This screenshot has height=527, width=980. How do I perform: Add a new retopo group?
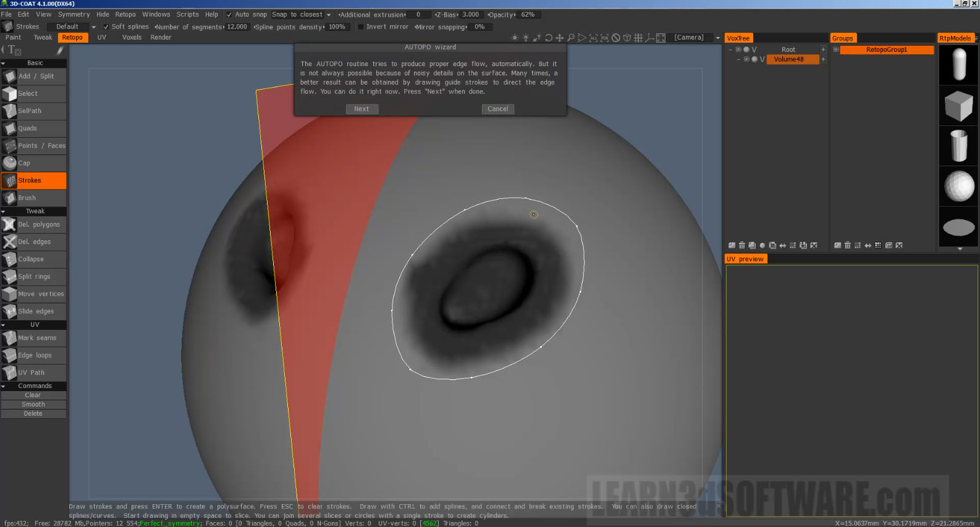(x=838, y=245)
